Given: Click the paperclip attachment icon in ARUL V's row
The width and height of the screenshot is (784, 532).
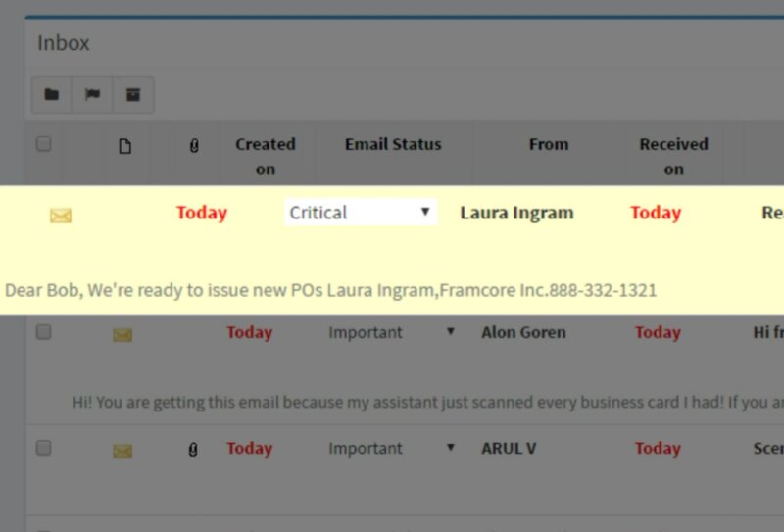Looking at the screenshot, I should point(194,449).
